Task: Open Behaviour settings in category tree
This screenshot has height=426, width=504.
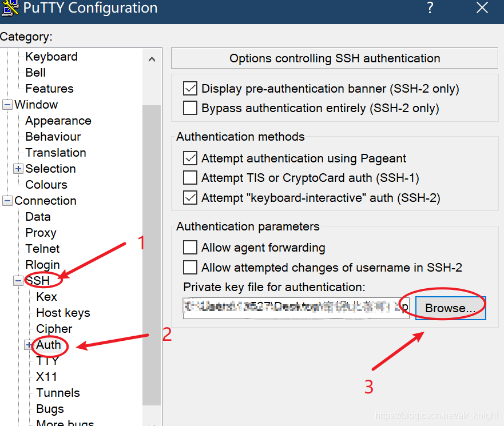Action: tap(53, 137)
